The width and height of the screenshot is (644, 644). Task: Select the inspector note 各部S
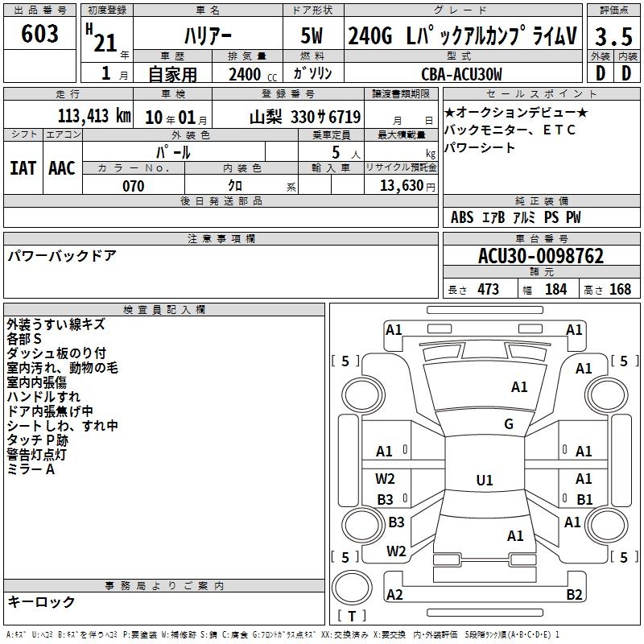click(x=24, y=339)
